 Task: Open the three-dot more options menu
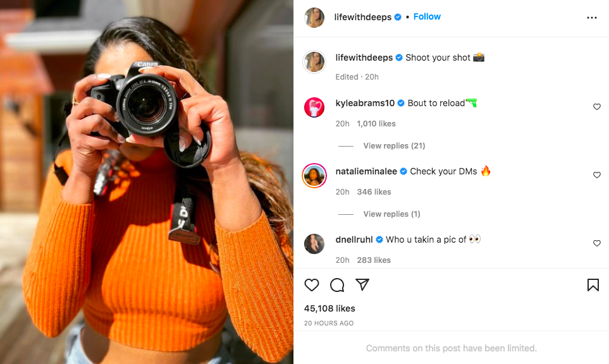pos(592,18)
